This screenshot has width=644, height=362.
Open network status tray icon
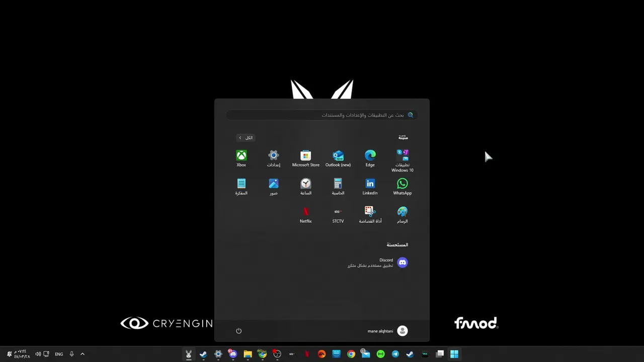pos(46,354)
